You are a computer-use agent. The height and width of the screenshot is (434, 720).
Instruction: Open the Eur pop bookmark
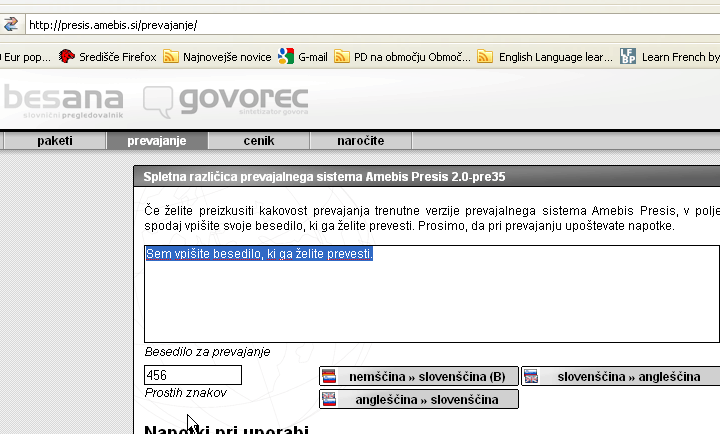tap(26, 57)
